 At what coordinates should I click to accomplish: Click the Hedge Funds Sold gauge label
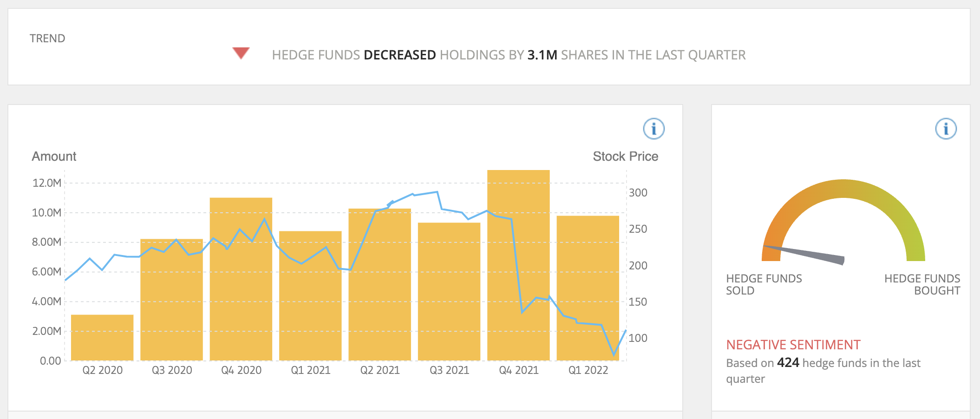coord(764,284)
